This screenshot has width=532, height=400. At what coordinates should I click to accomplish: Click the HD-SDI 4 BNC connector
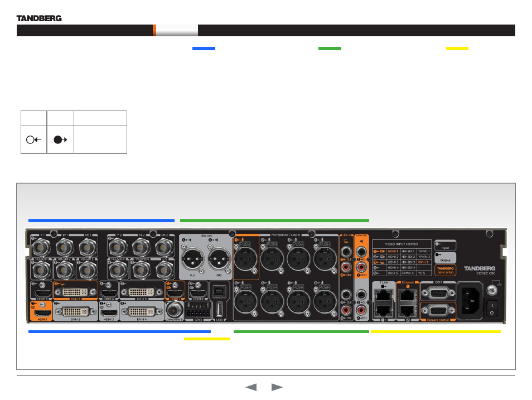coord(118,270)
